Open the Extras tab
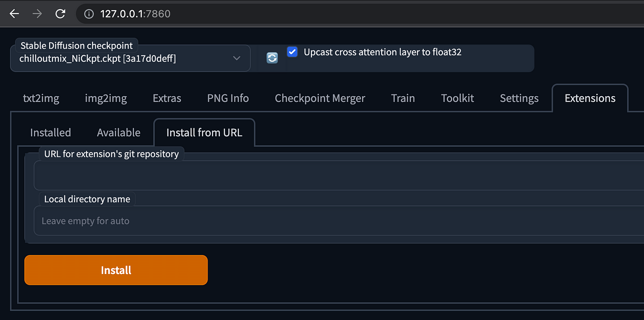Screen dimensions: 644x320 [167, 98]
